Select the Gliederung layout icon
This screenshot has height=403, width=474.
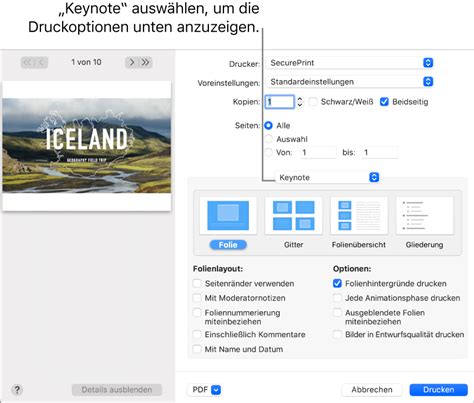pyautogui.click(x=424, y=215)
